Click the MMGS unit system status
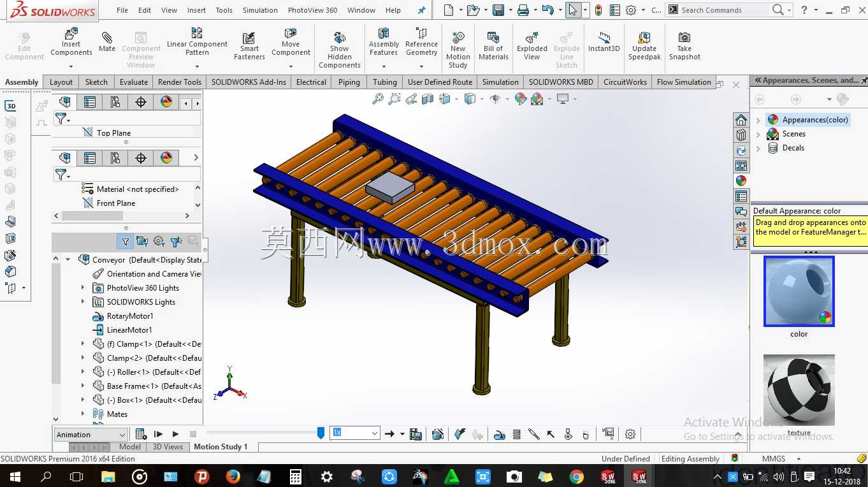 774,459
